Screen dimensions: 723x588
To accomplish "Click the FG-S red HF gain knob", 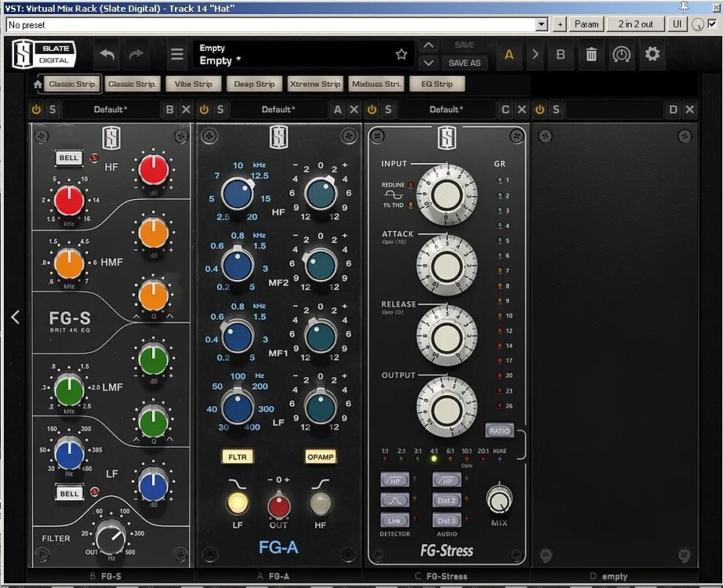I will point(154,169).
